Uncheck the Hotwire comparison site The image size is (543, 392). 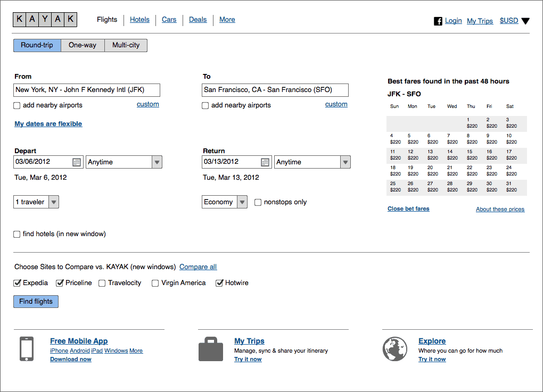[x=219, y=283]
